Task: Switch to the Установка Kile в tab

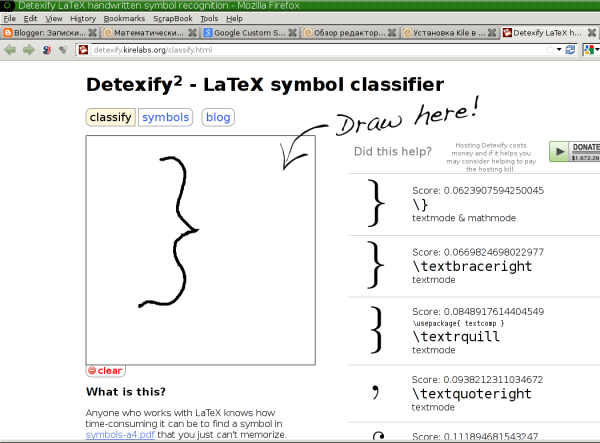Action: (x=450, y=33)
